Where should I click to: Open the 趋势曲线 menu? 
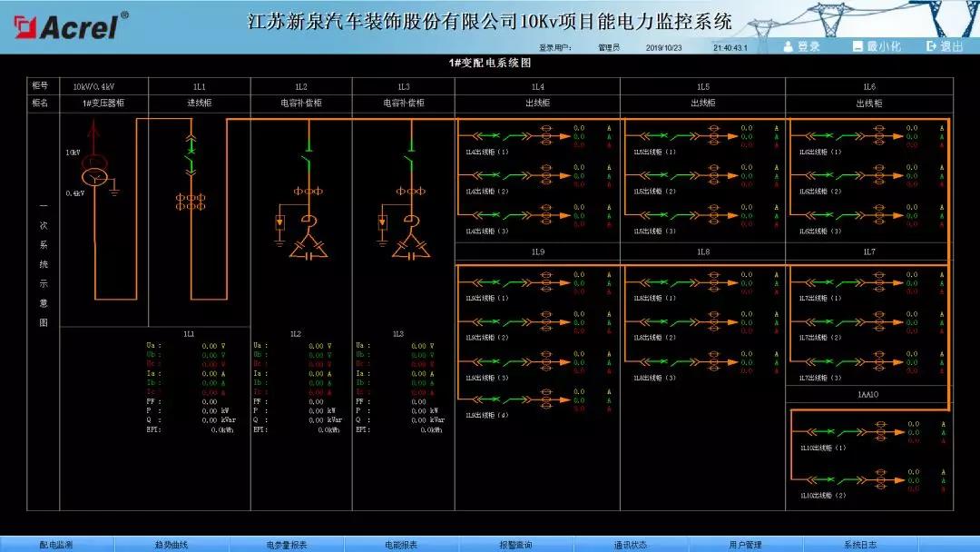click(171, 545)
